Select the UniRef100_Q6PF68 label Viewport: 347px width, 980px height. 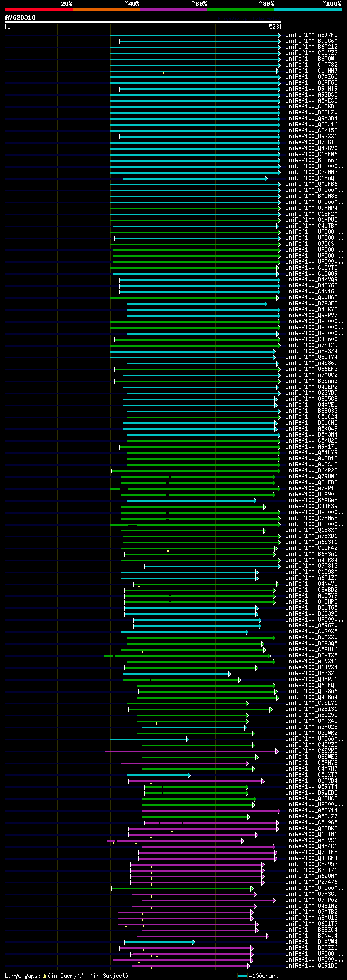311,82
